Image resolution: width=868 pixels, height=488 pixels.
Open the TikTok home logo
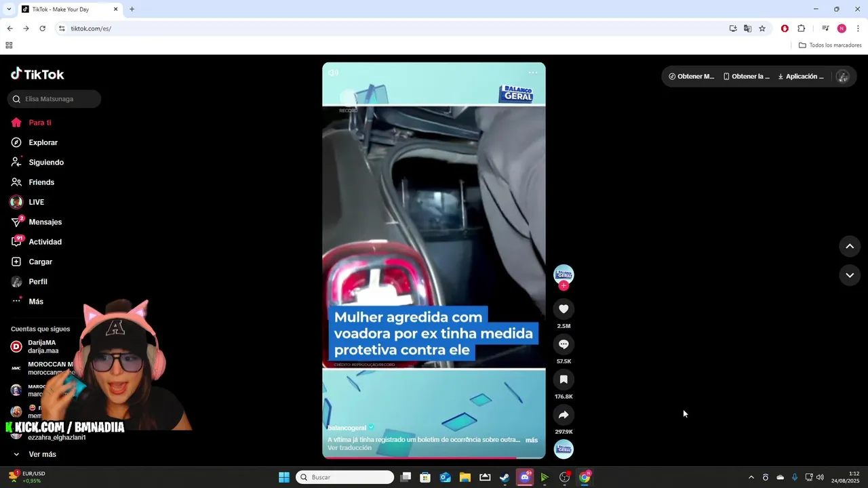point(37,74)
